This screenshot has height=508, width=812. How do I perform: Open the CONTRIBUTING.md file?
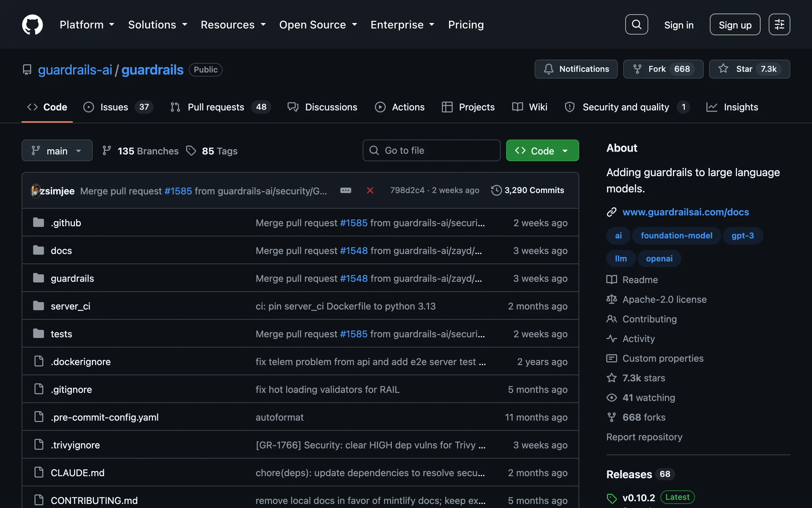pyautogui.click(x=94, y=500)
